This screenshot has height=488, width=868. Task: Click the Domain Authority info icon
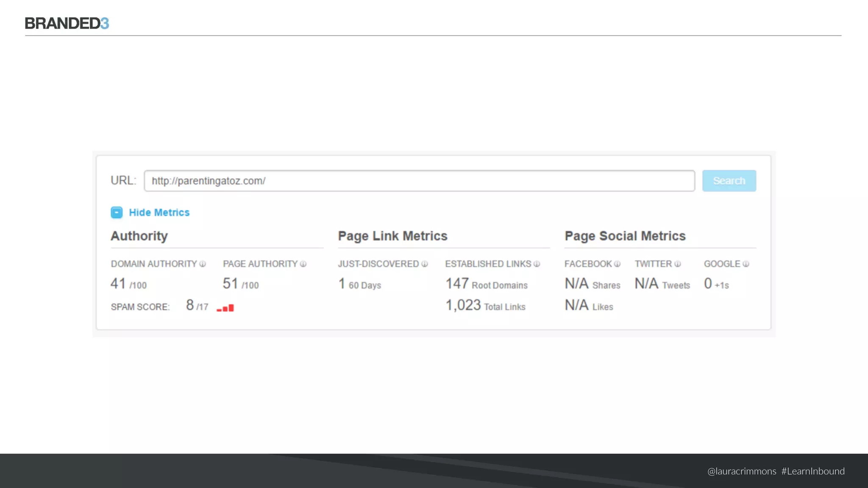pos(203,264)
